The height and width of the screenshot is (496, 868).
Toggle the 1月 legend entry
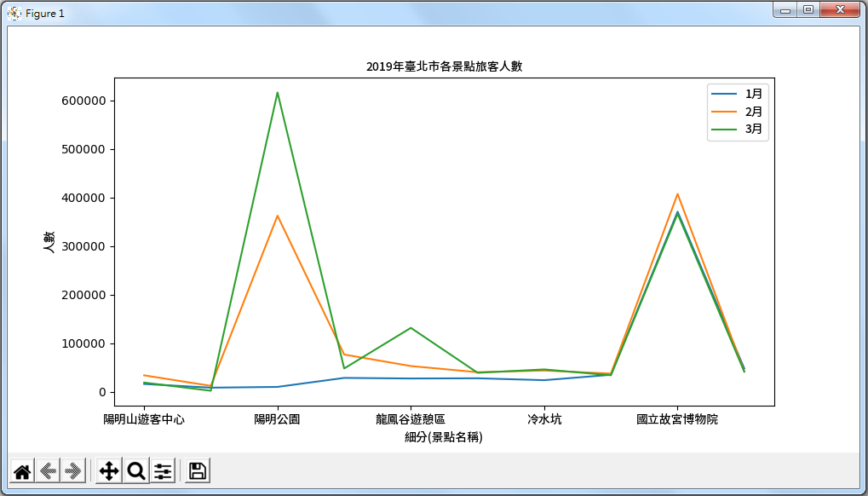click(755, 94)
